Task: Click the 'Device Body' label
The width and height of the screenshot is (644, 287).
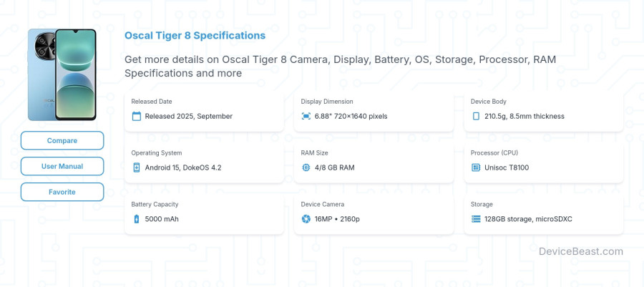Action: 488,102
